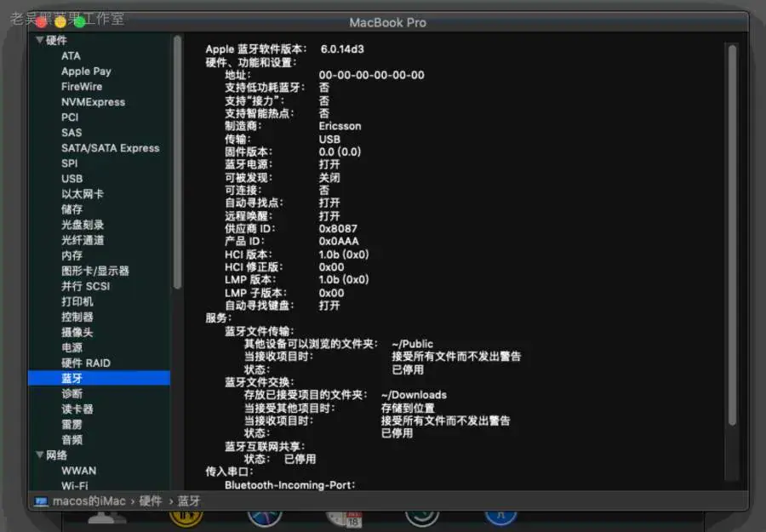Select Wi-Fi under network
This screenshot has width=766, height=532.
click(x=74, y=485)
